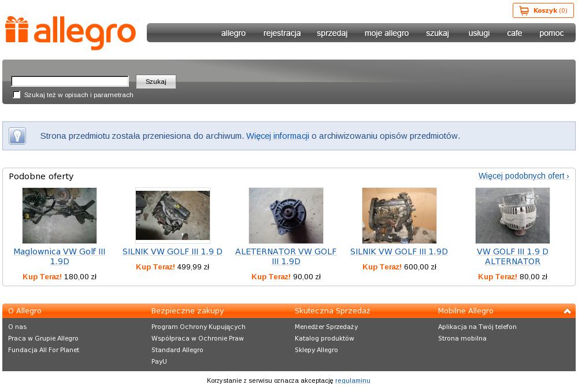Open Więcej podobnych ofert link
This screenshot has height=392, width=578.
(524, 176)
